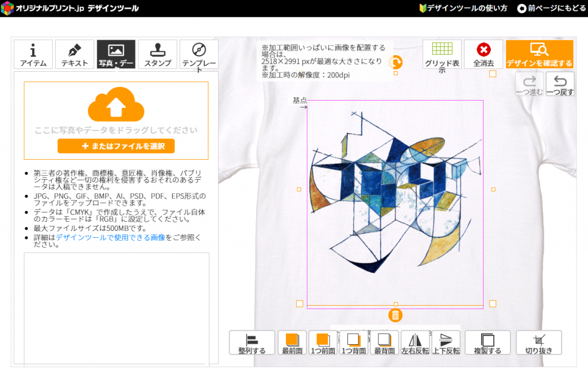Click the left-middle side handle
The width and height of the screenshot is (588, 374).
click(x=299, y=190)
